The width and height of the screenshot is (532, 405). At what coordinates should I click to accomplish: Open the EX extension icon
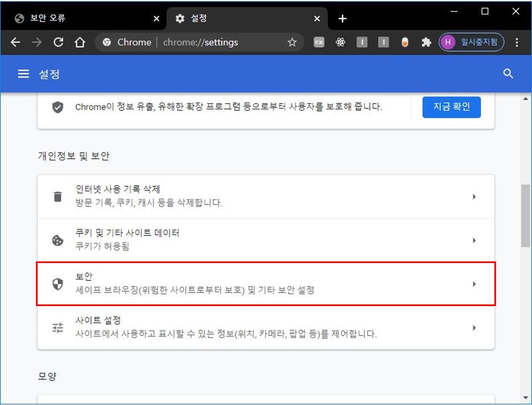point(319,42)
